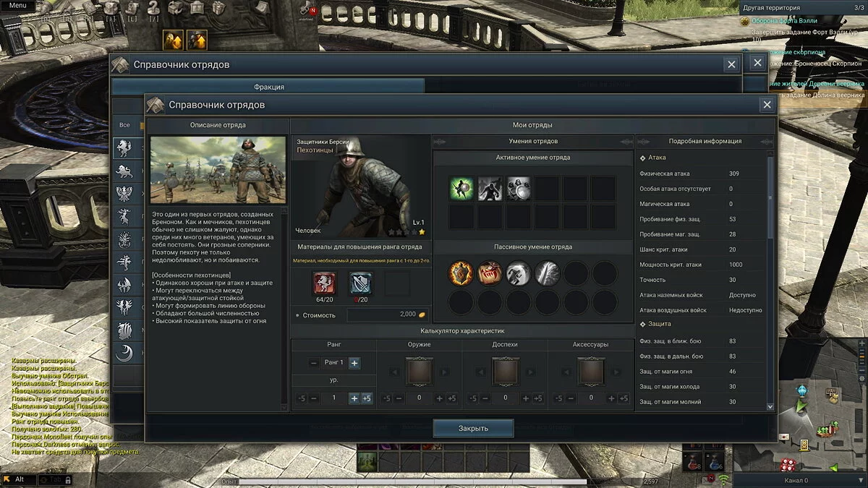Increase rank with plus next to Ранг 1
Screen dimensions: 868x488
pyautogui.click(x=354, y=363)
